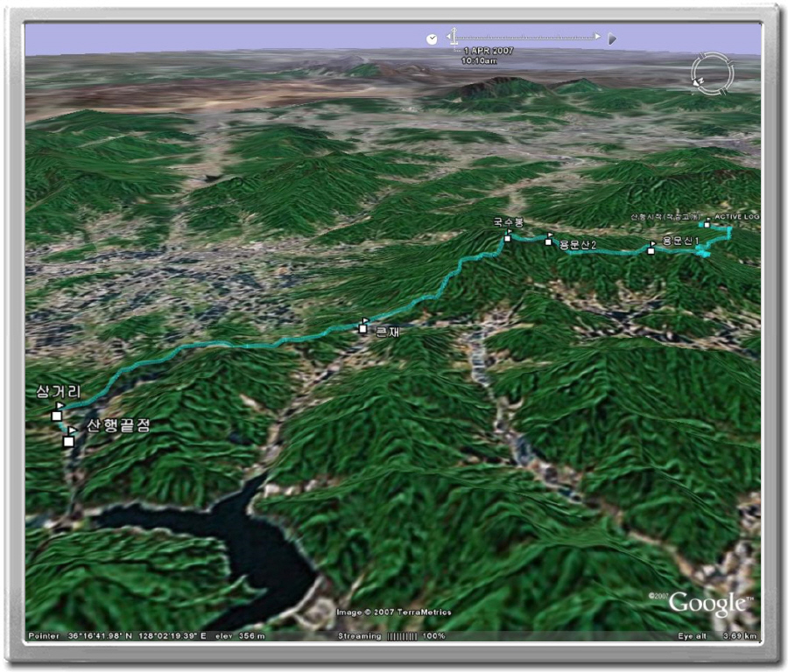Click the Google logo
This screenshot has width=788, height=672.
pyautogui.click(x=707, y=603)
